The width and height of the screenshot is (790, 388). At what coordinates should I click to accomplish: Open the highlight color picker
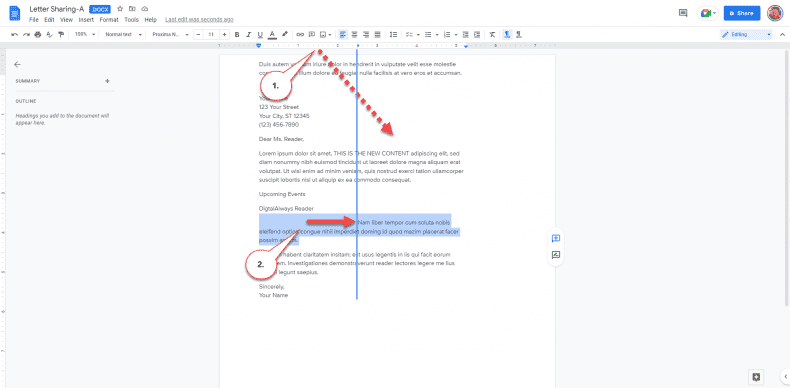pyautogui.click(x=285, y=34)
